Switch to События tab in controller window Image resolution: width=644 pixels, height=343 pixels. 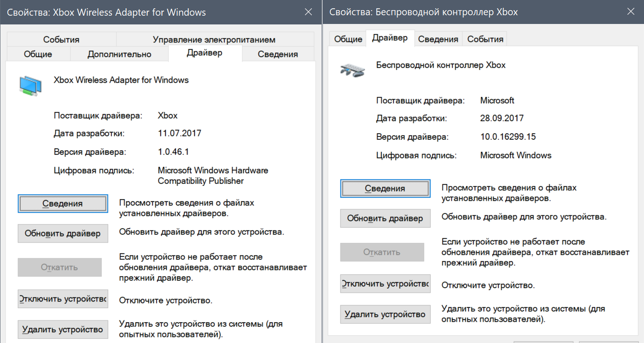click(485, 39)
